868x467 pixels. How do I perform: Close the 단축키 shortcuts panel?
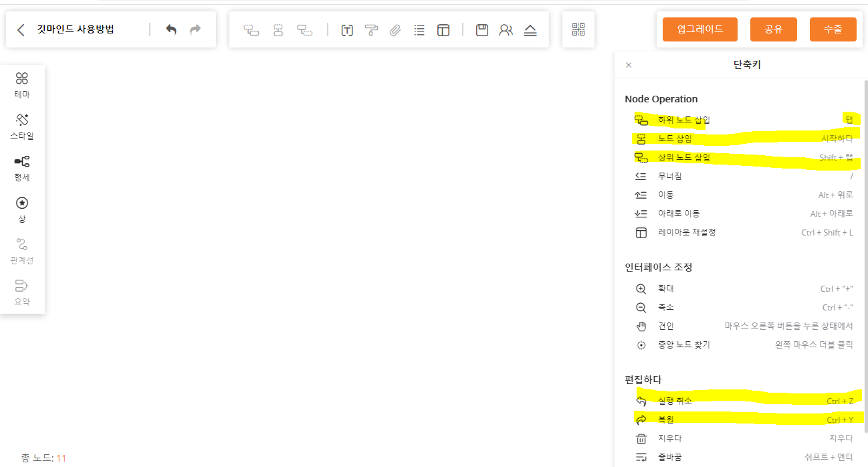point(629,65)
